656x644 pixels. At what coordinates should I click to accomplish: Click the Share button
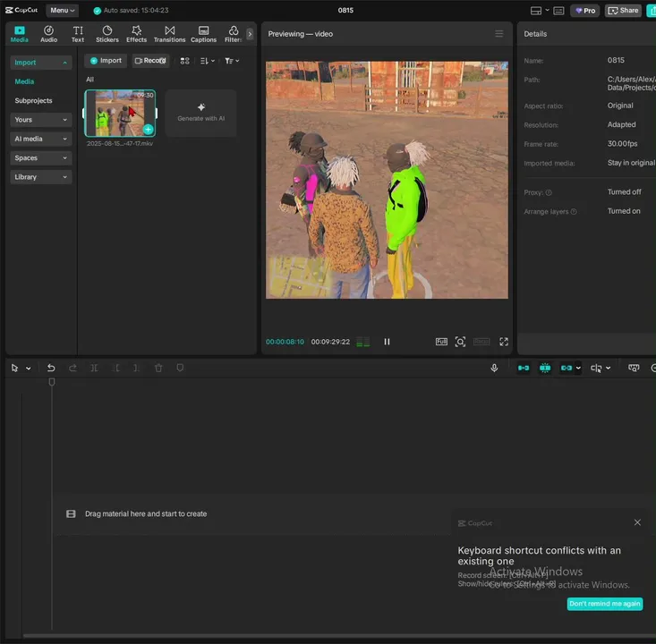[623, 11]
